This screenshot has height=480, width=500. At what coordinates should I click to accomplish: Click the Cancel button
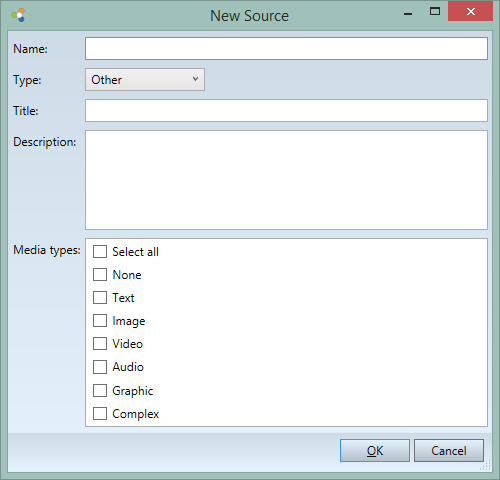pyautogui.click(x=449, y=450)
